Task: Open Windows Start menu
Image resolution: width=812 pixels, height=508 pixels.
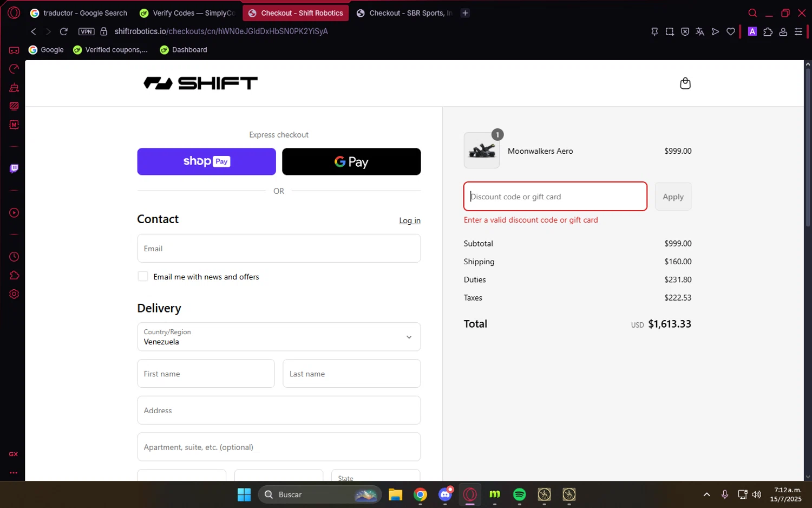Action: click(244, 494)
